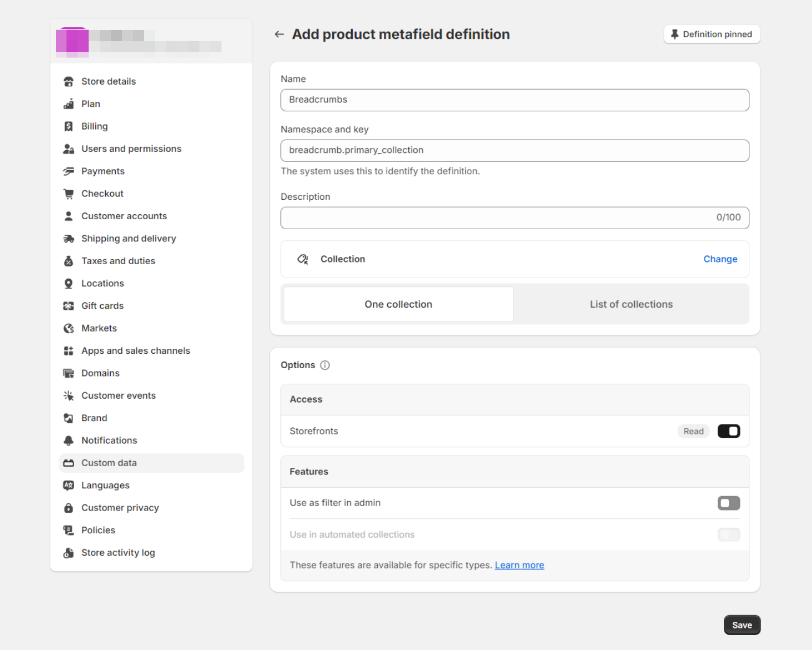Open Customer privacy settings
This screenshot has height=650, width=812.
click(120, 508)
